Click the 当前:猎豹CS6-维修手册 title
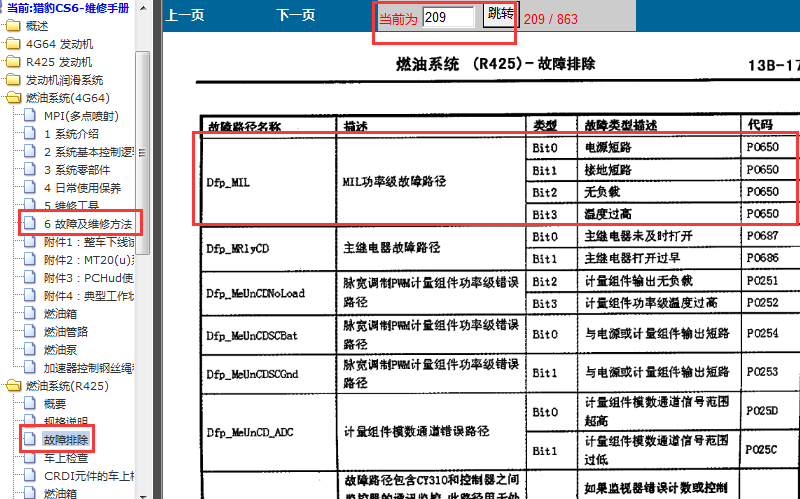The image size is (800, 499). [x=68, y=8]
